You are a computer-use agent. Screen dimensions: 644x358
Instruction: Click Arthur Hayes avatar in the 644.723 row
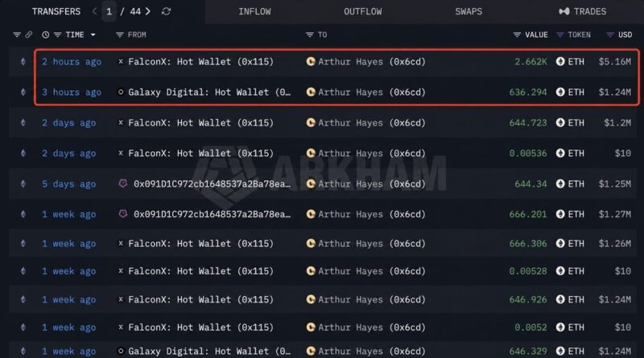click(x=311, y=122)
